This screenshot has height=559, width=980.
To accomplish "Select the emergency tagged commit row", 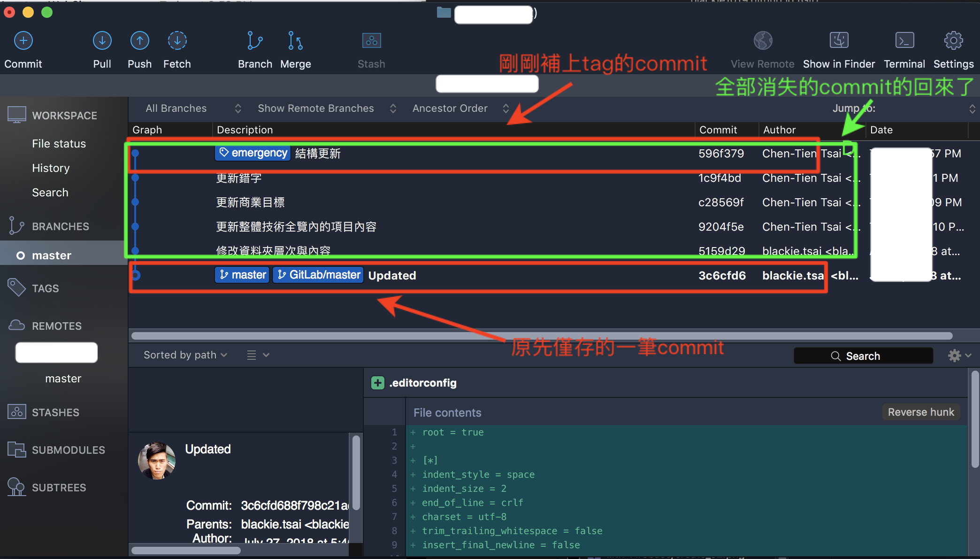I will point(469,154).
